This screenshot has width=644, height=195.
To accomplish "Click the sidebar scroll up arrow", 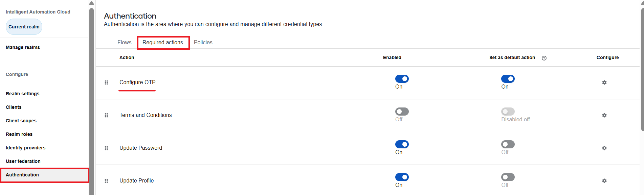I will [x=91, y=3].
